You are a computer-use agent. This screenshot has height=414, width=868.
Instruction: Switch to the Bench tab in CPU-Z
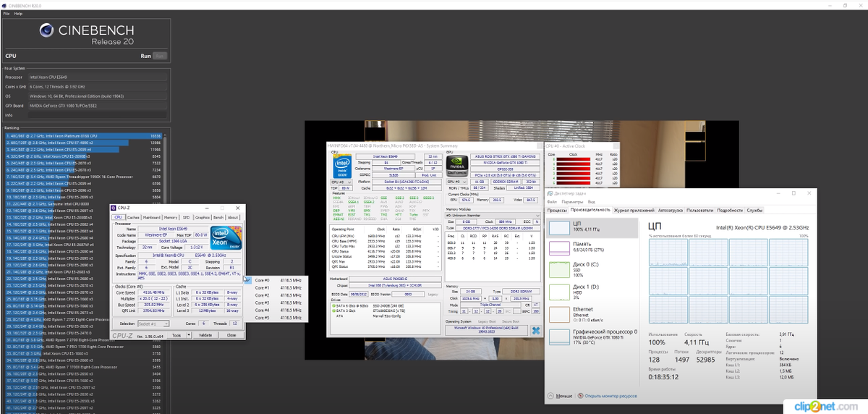coord(218,217)
